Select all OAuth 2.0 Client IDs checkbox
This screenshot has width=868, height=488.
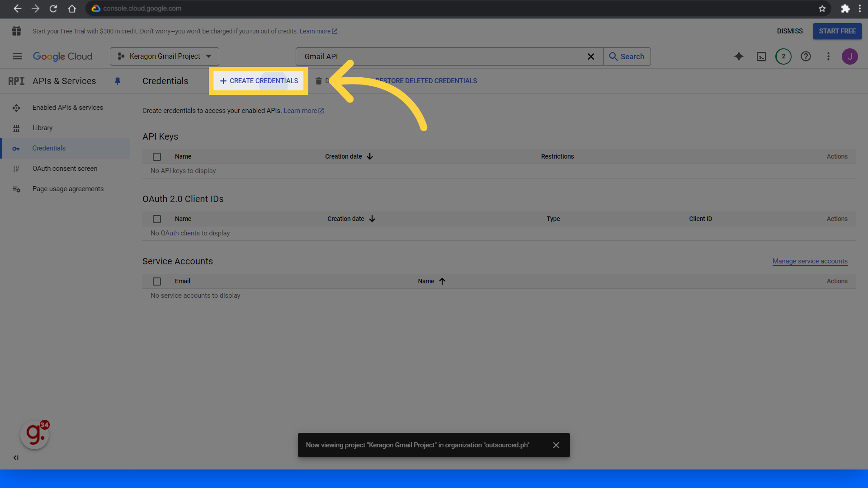(157, 219)
